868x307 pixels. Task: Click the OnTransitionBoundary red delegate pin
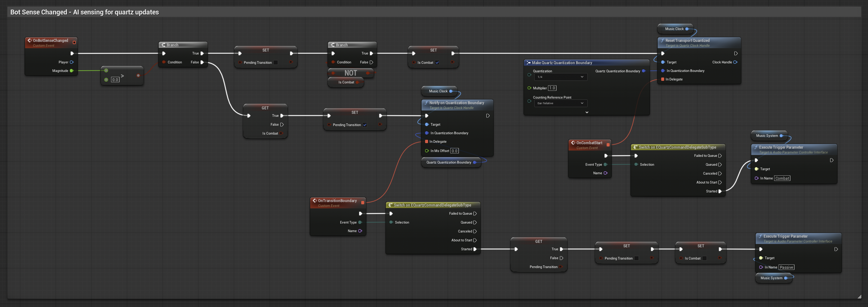[362, 202]
